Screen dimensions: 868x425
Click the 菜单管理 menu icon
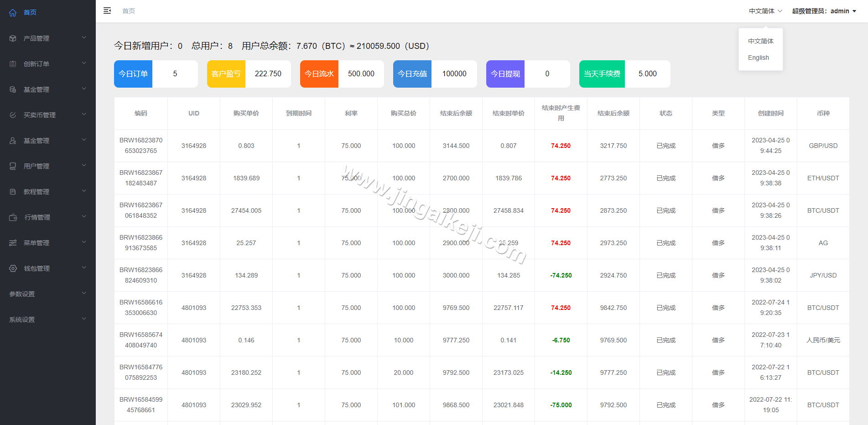click(x=12, y=243)
